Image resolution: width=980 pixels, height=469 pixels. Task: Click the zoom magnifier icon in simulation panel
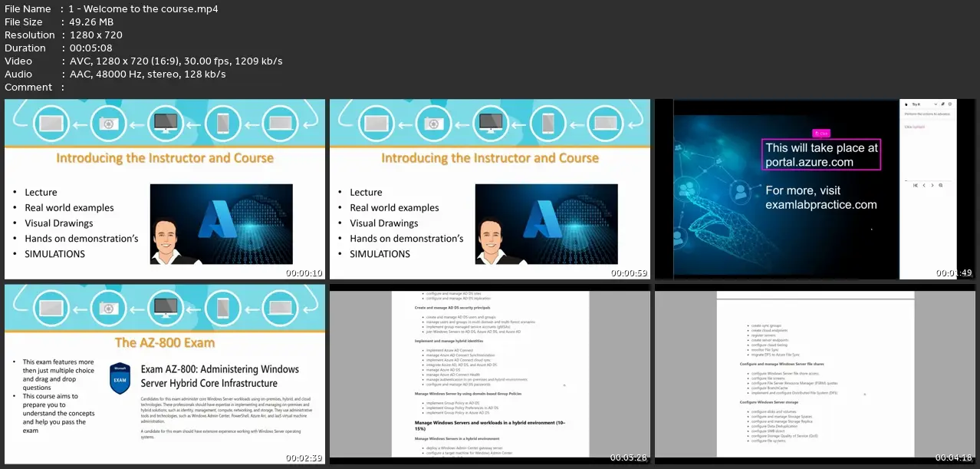[941, 185]
